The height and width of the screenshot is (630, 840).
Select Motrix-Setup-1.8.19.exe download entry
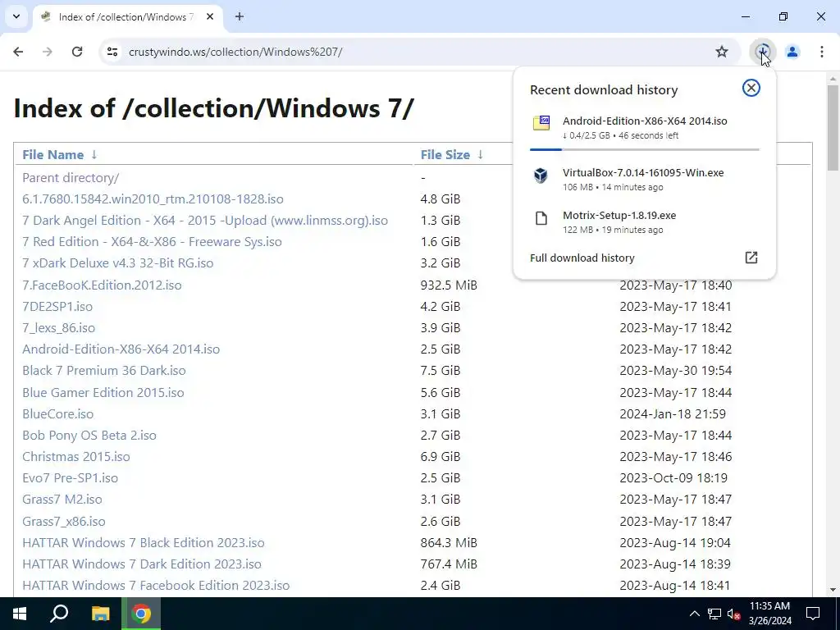[x=645, y=221]
